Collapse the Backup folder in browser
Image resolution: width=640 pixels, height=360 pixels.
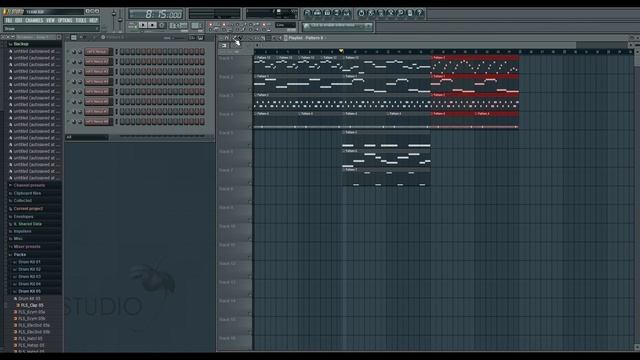(21, 44)
